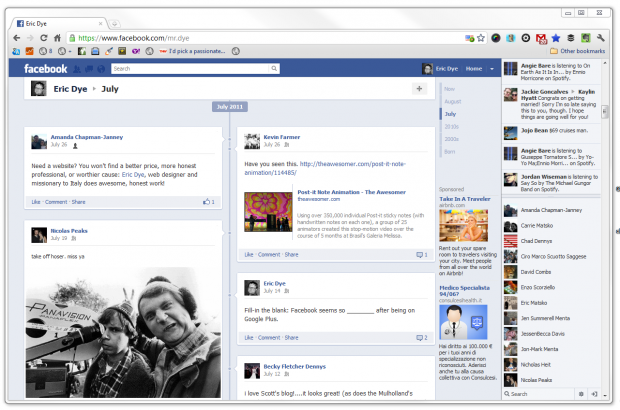Viewport: 620px width, 410px height.
Task: Open Facebook notifications globe icon
Action: point(101,69)
